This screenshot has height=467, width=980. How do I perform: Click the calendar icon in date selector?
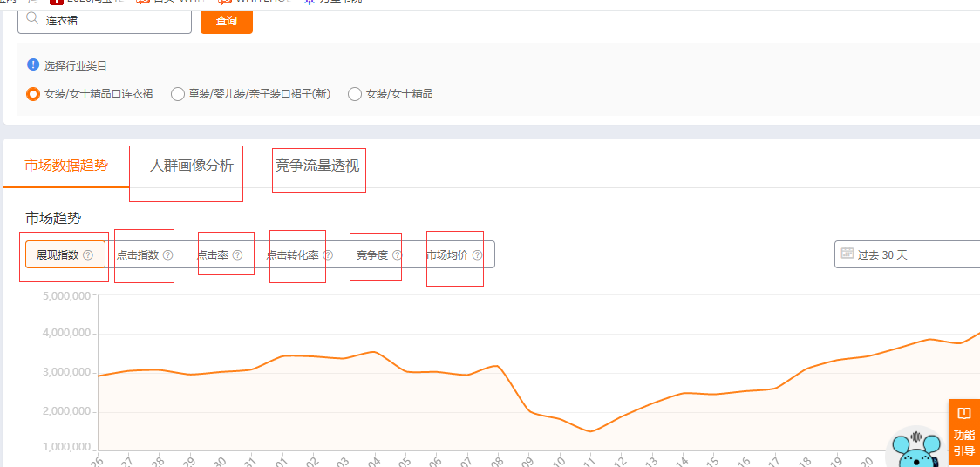coord(847,253)
